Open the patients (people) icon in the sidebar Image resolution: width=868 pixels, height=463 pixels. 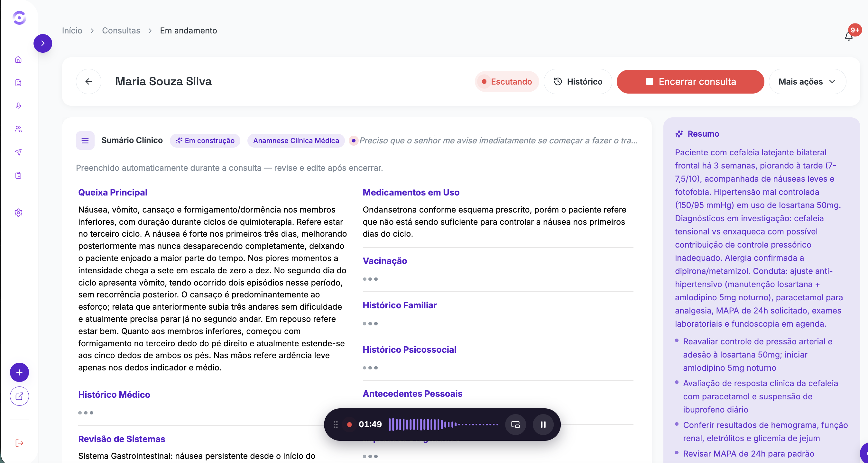coord(18,129)
